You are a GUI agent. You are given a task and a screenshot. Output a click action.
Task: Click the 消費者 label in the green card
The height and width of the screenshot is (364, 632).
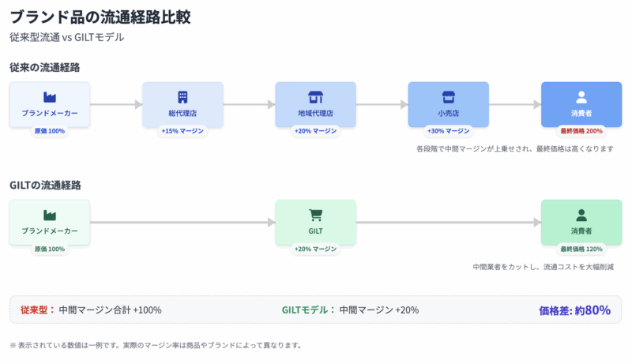click(x=581, y=231)
